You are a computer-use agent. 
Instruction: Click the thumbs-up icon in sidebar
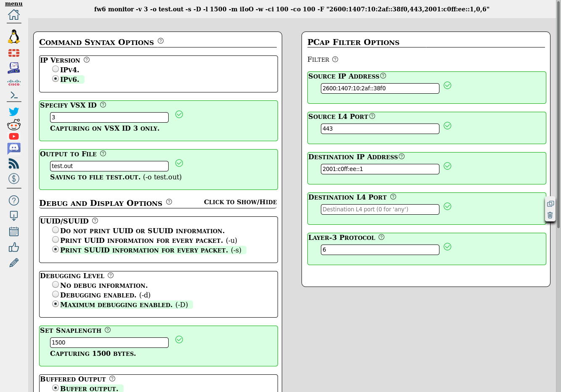[14, 247]
